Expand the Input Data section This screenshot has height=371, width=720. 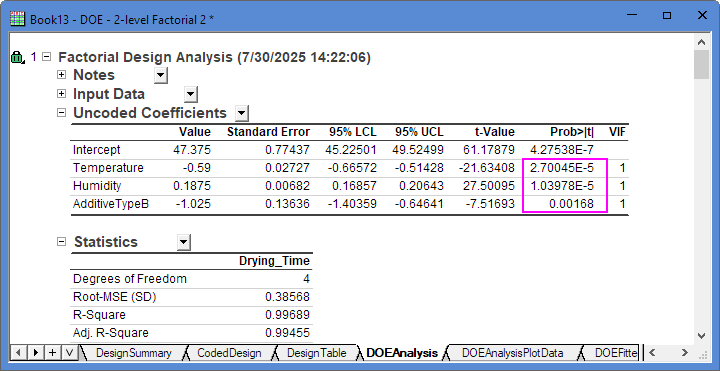coord(61,94)
